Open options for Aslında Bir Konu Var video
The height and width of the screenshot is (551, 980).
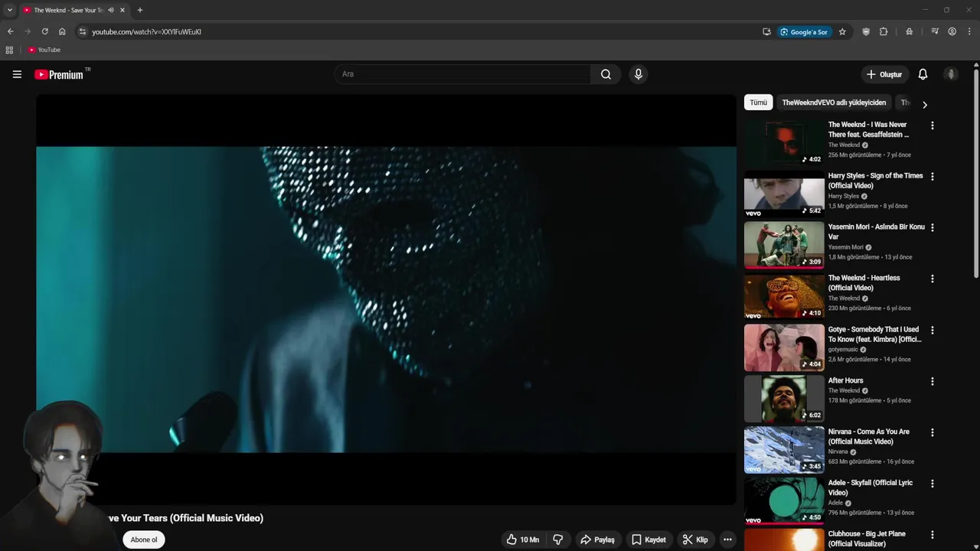[x=932, y=227]
